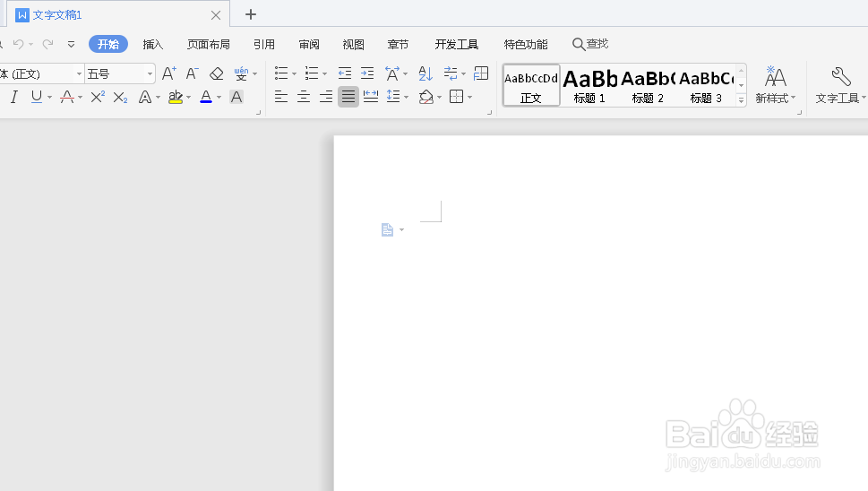Switch to the 章节 tab
This screenshot has width=868, height=491.
click(x=398, y=44)
